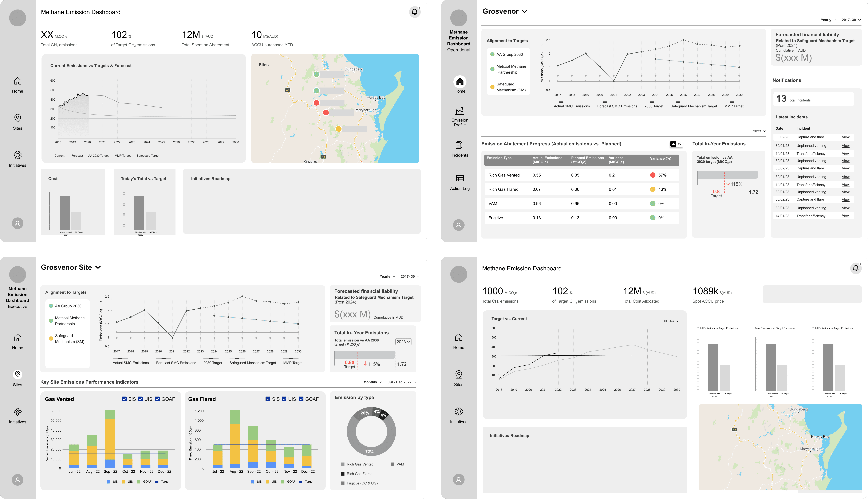Open Initiatives diamond icon in Executive sidebar
The width and height of the screenshot is (868, 499).
tap(17, 412)
